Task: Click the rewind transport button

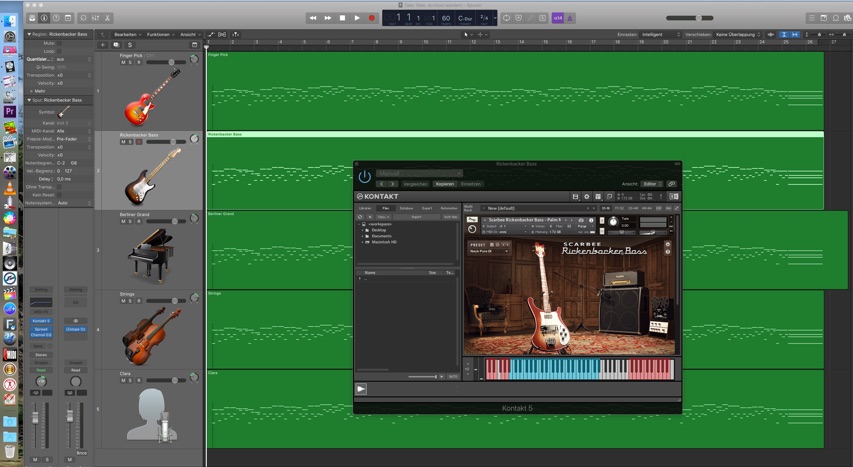Action: click(x=313, y=18)
